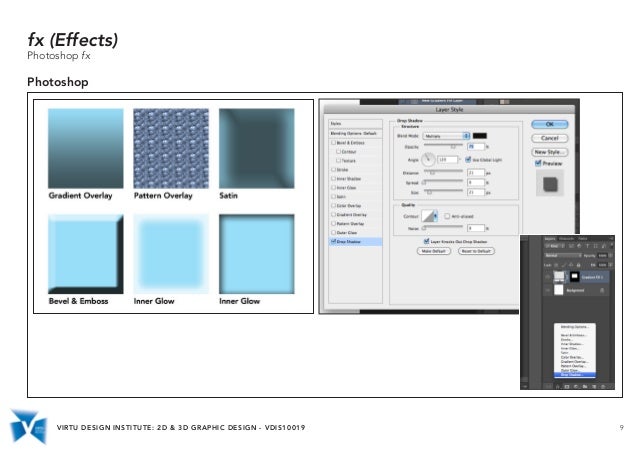Choose Color Overlay from the fx menu
Viewport: 638px width, 452px height.
pos(575,357)
